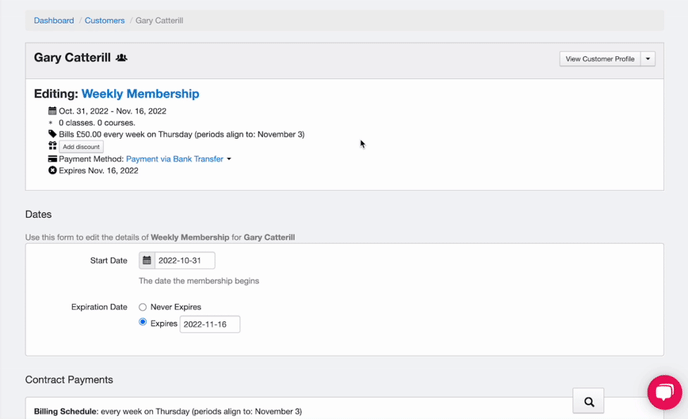Click the magnifying glass search button

click(588, 402)
